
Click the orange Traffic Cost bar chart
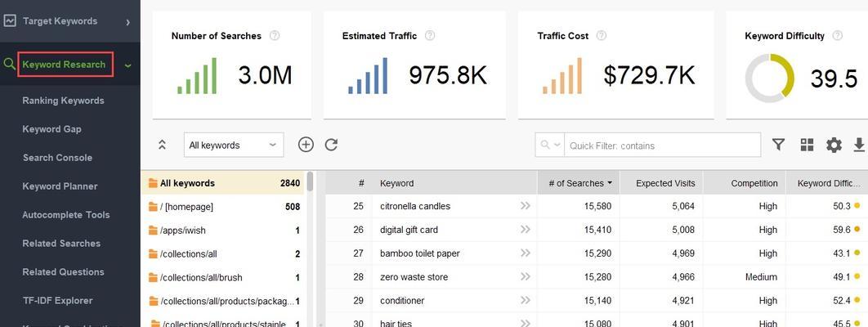coord(562,76)
